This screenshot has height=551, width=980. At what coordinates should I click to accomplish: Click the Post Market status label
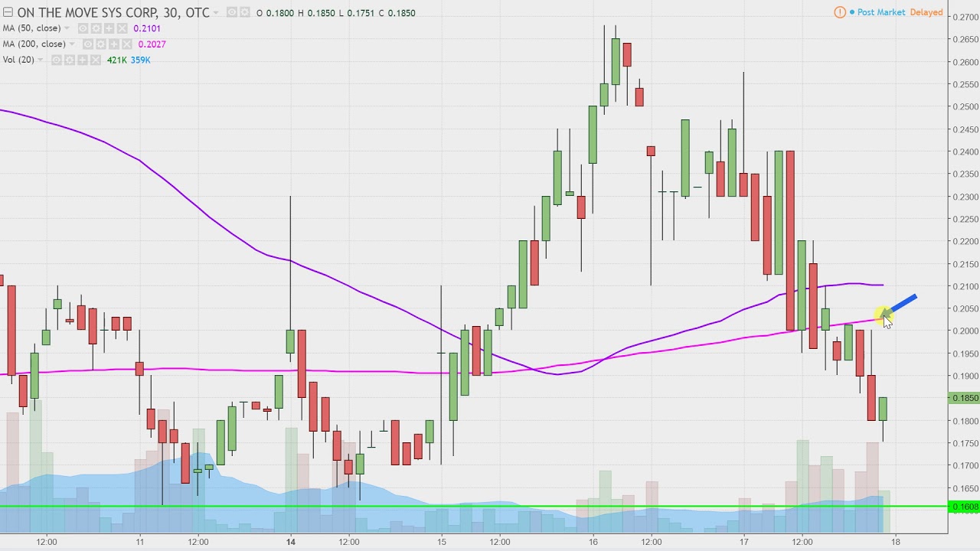click(x=880, y=12)
